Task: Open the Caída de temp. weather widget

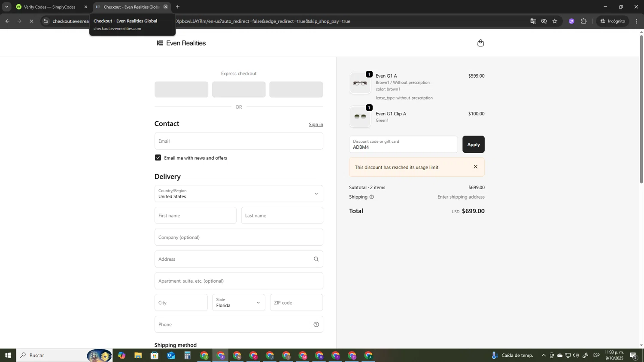Action: point(513,355)
